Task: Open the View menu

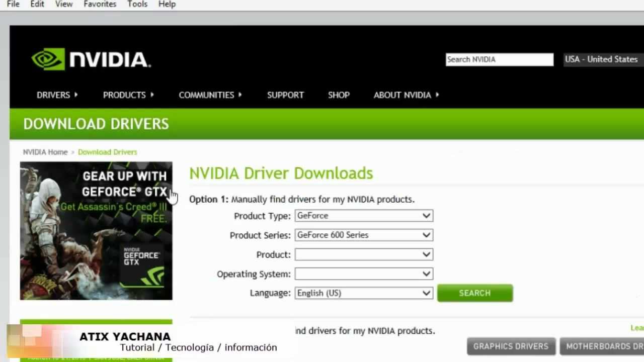Action: click(x=64, y=4)
